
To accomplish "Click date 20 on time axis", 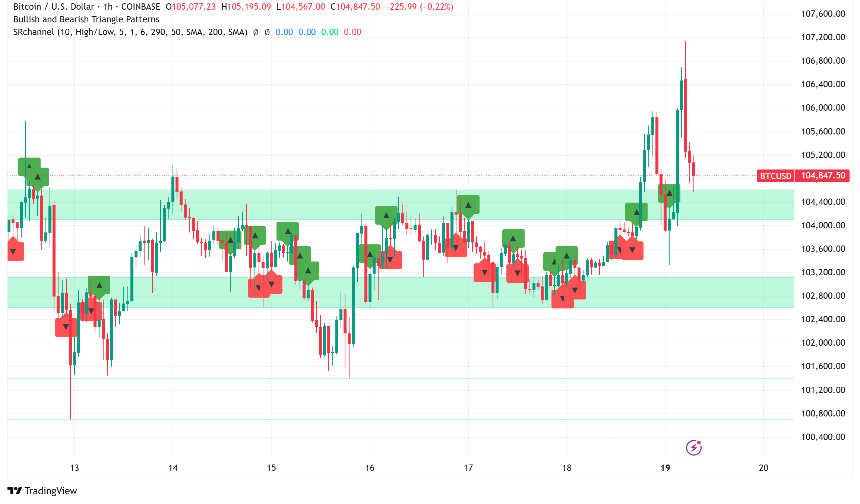I will [763, 468].
